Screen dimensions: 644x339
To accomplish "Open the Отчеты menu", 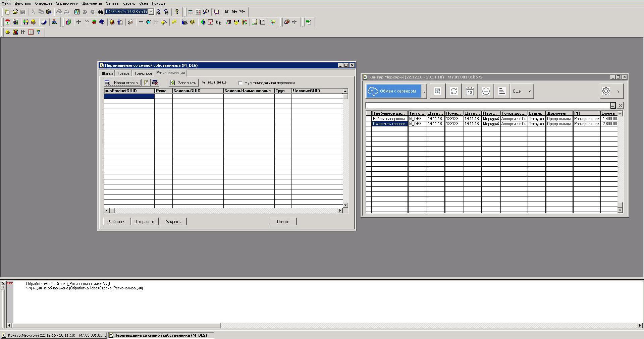I will click(112, 3).
